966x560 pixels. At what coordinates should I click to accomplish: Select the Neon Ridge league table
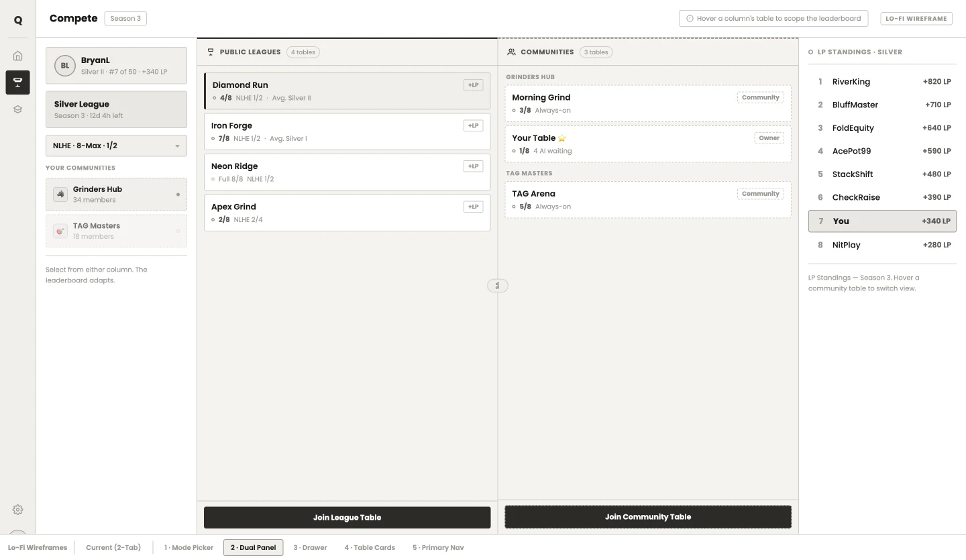click(x=347, y=172)
